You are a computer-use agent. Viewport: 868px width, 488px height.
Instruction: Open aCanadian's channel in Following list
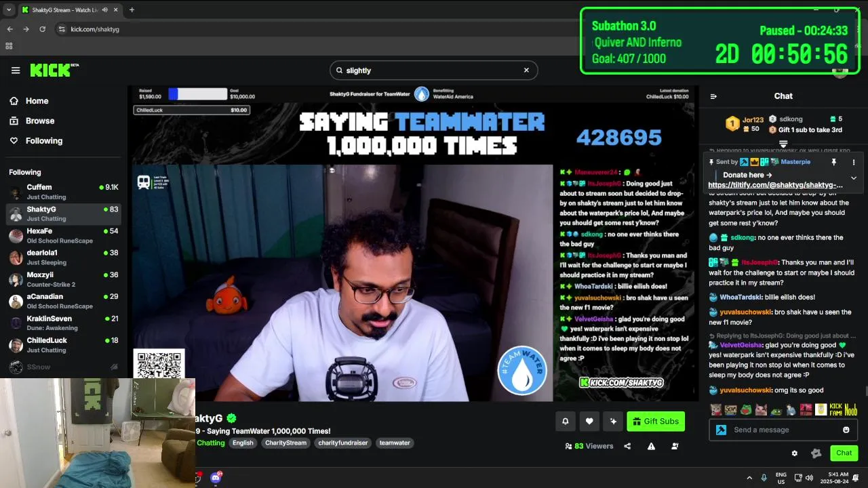click(x=64, y=301)
